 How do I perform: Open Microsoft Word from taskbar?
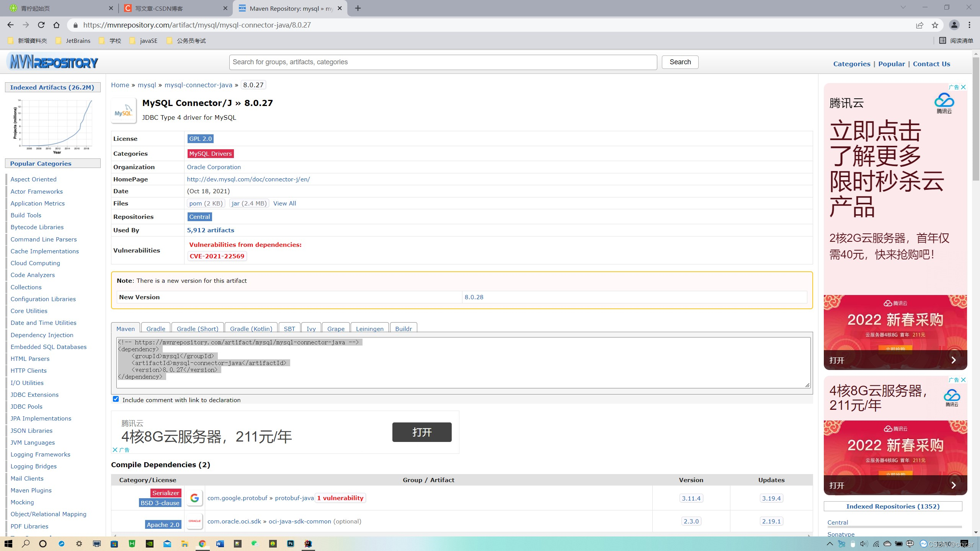click(x=220, y=543)
